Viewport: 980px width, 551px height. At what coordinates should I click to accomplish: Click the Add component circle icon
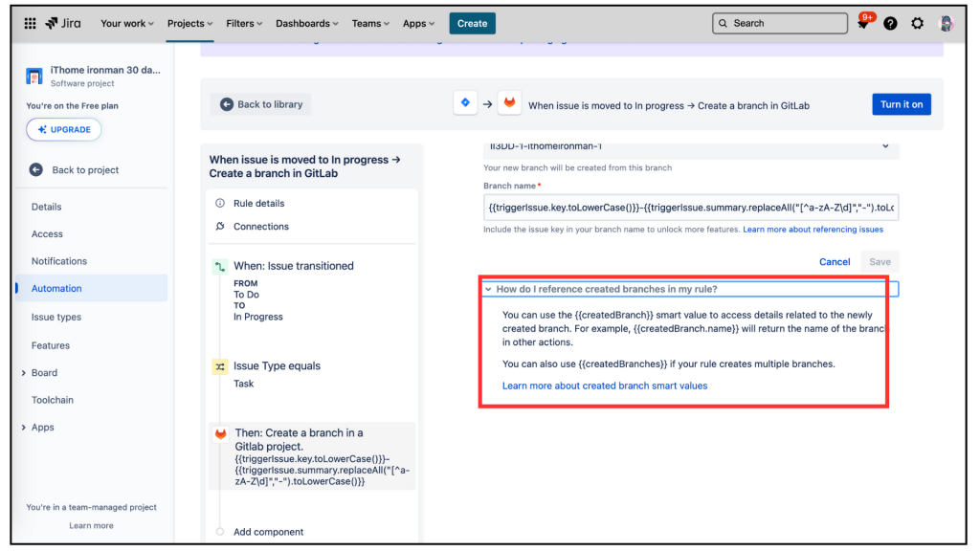[220, 532]
